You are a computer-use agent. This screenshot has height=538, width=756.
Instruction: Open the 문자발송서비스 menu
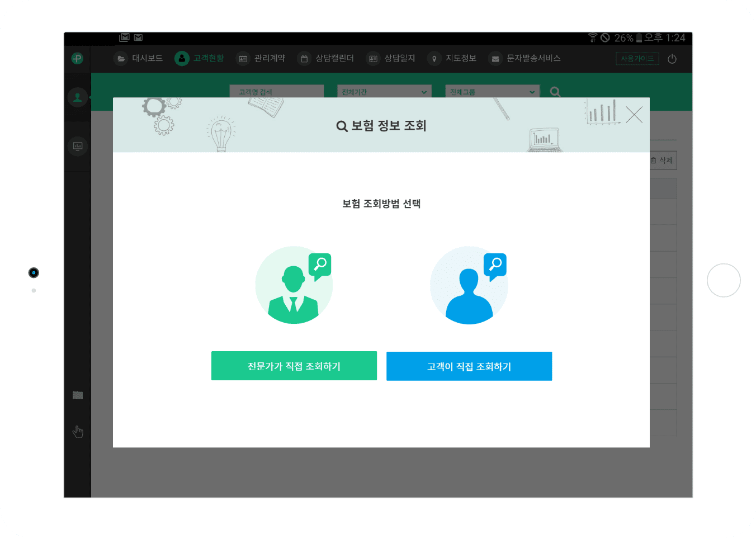tap(533, 58)
